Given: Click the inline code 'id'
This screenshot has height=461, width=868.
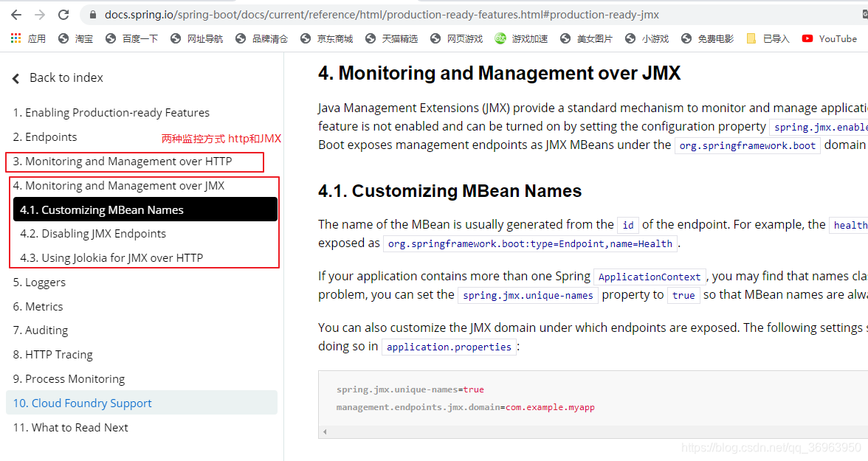Looking at the screenshot, I should pyautogui.click(x=627, y=225).
